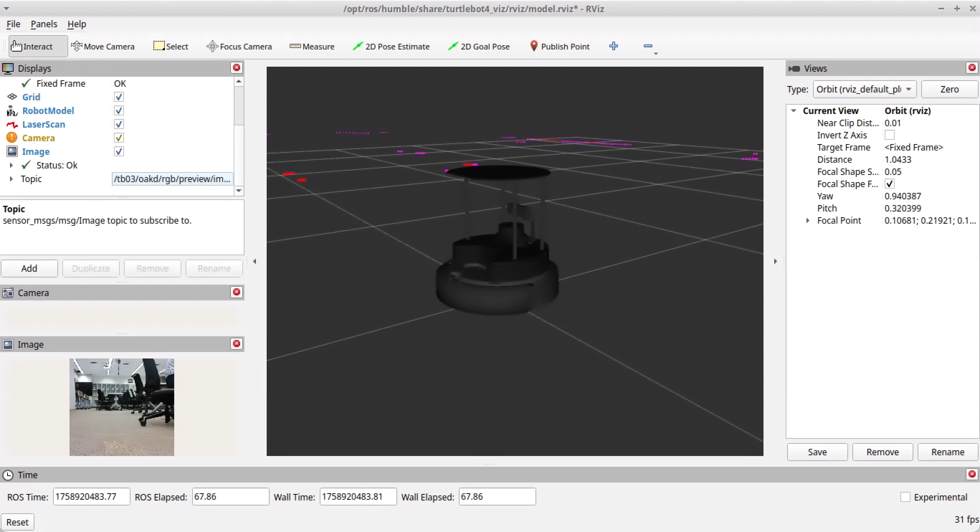Image resolution: width=980 pixels, height=532 pixels.
Task: Close the Camera panel
Action: (x=237, y=292)
